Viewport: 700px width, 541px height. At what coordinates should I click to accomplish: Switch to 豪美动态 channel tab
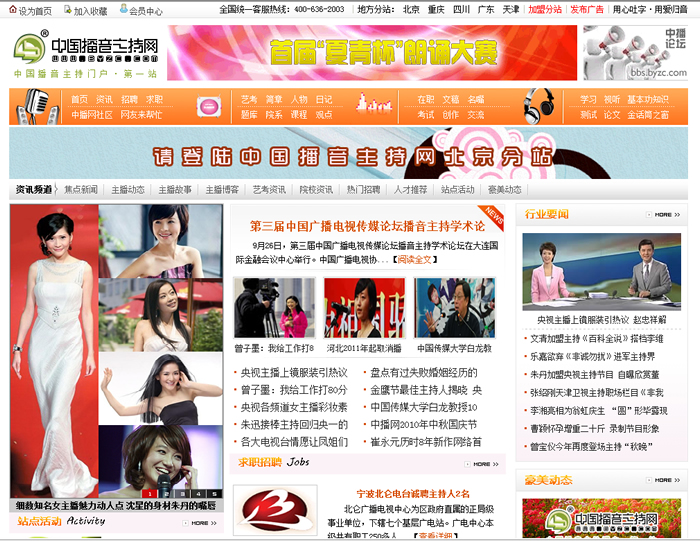tap(504, 190)
